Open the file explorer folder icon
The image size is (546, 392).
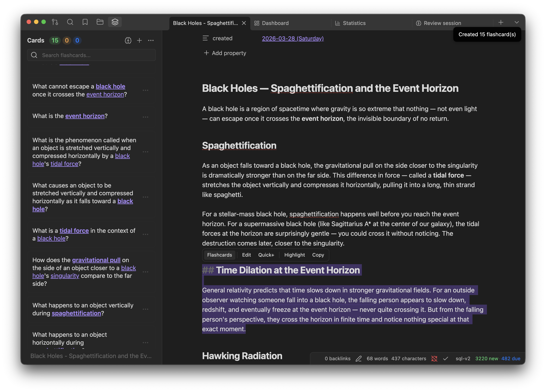coord(100,22)
